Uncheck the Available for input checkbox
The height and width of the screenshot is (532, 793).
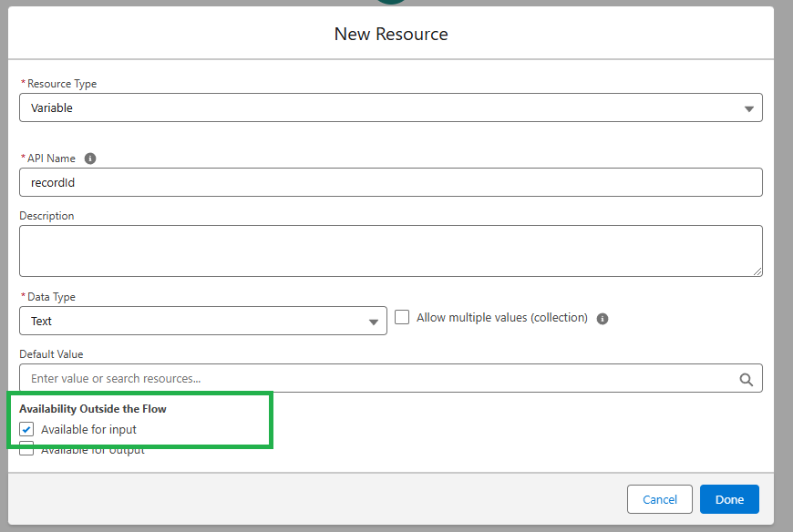pyautogui.click(x=26, y=429)
